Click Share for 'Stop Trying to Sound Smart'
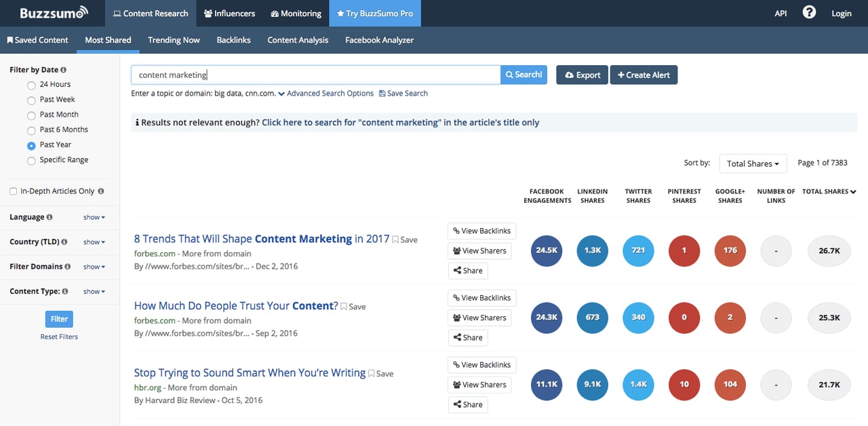 tap(468, 404)
